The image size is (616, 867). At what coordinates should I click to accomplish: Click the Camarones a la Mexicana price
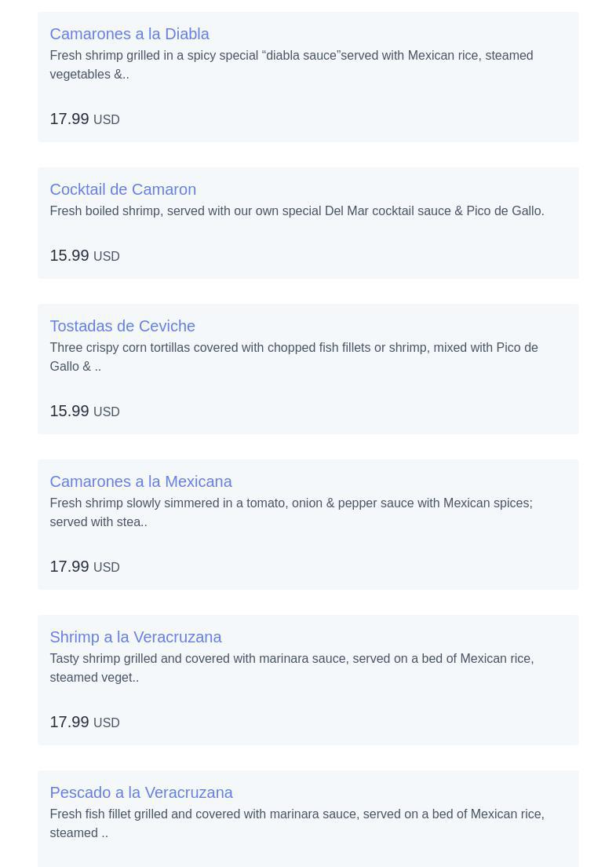[85, 566]
